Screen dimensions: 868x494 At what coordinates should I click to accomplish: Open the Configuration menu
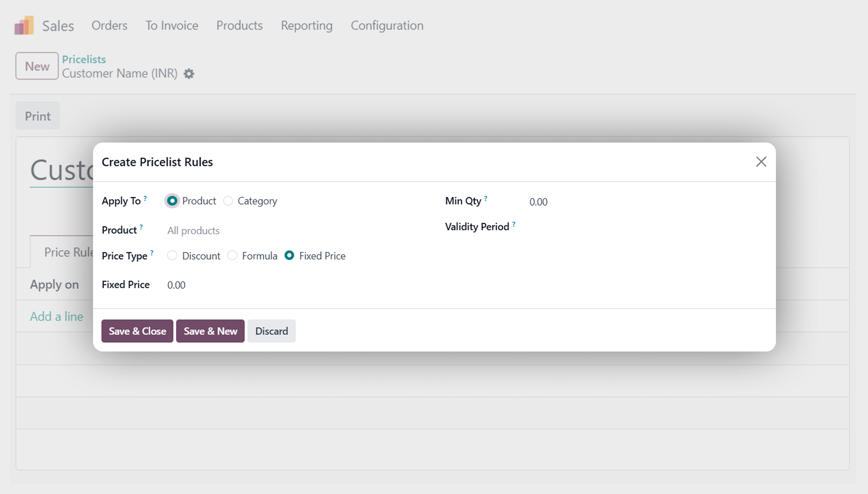pyautogui.click(x=387, y=25)
